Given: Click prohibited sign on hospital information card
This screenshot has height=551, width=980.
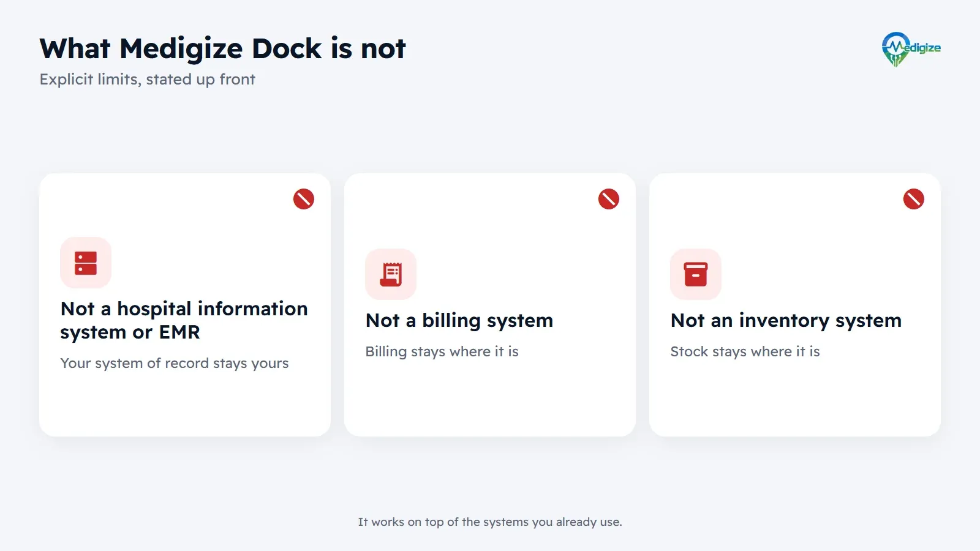Looking at the screenshot, I should [x=304, y=199].
